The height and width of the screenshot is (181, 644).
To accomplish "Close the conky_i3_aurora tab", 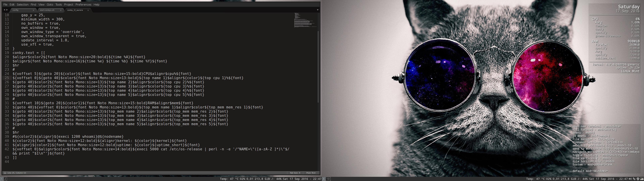I will click(x=88, y=10).
